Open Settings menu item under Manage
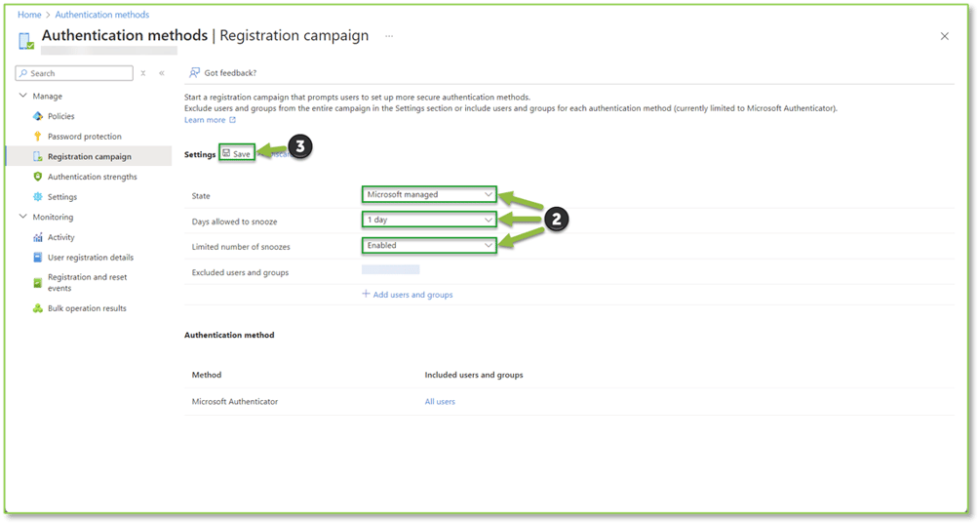 pyautogui.click(x=62, y=196)
